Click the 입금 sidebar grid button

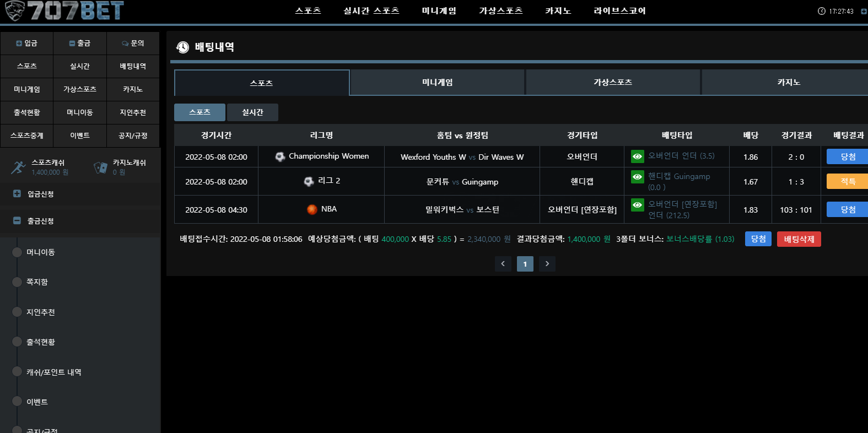tap(27, 43)
